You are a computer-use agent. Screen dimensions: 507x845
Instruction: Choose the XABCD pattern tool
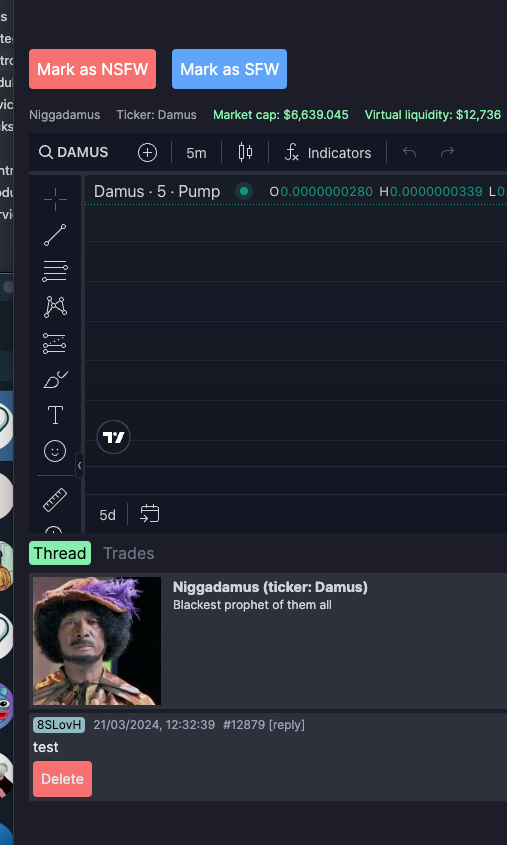tap(55, 307)
